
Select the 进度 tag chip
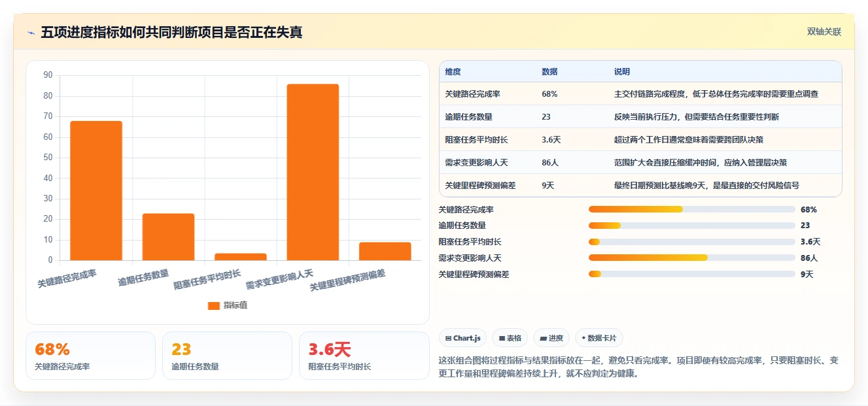coord(551,338)
